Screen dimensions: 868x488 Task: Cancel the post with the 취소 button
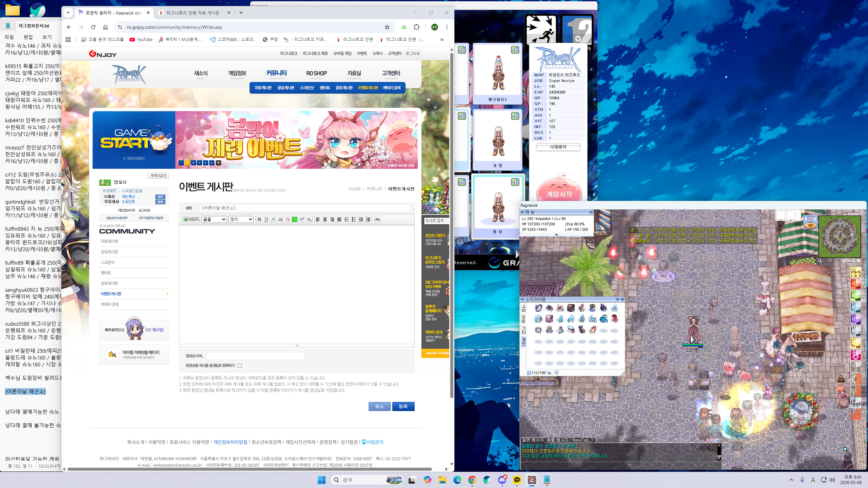pos(379,406)
